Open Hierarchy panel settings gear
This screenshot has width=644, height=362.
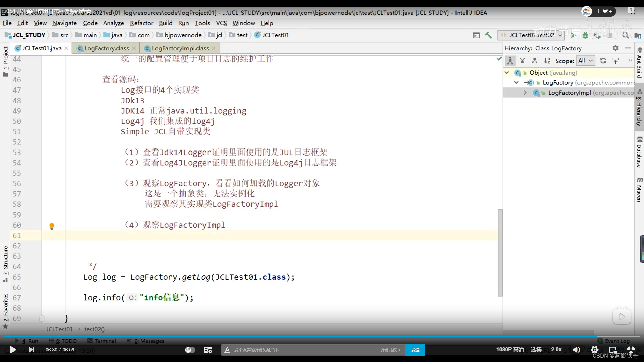coord(615,48)
